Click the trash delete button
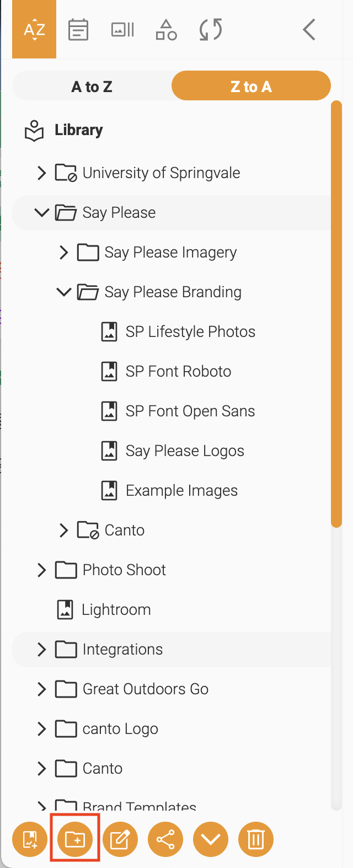Screen dimensions: 353x868 256,839
